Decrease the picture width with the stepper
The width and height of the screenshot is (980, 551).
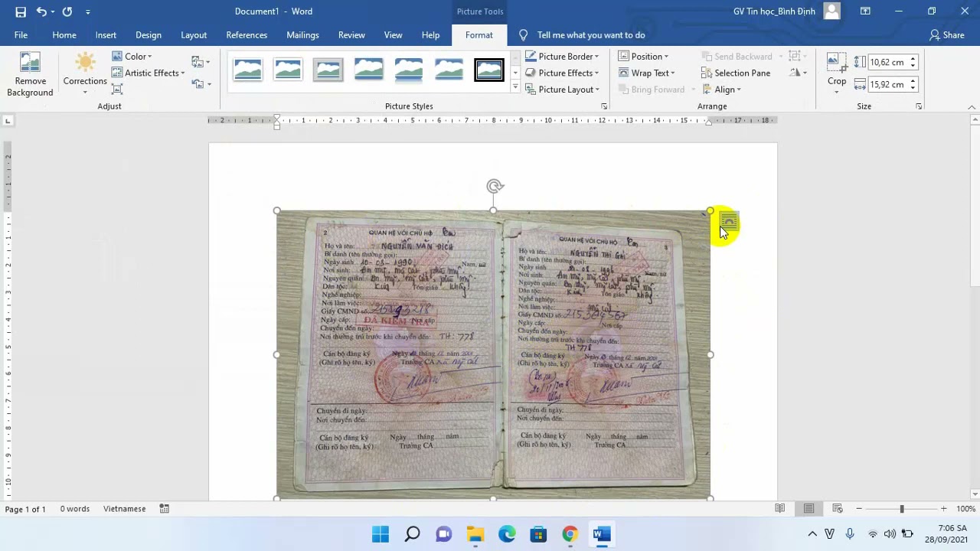pyautogui.click(x=913, y=88)
